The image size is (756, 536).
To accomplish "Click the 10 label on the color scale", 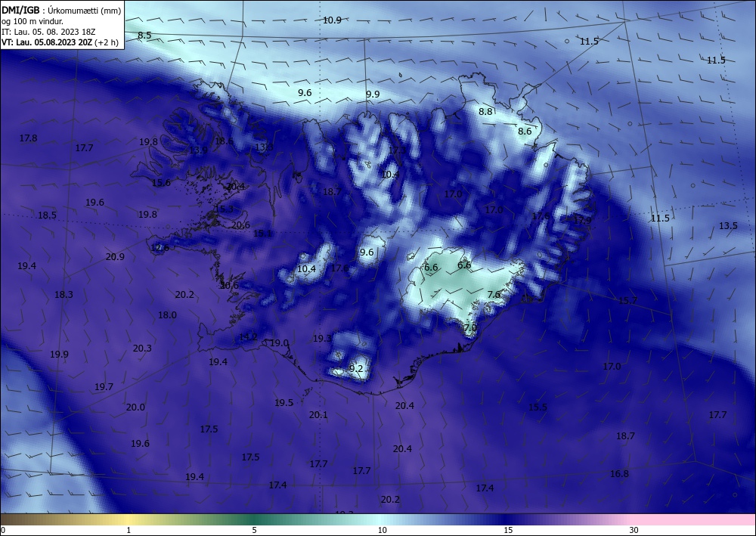I will pos(383,530).
